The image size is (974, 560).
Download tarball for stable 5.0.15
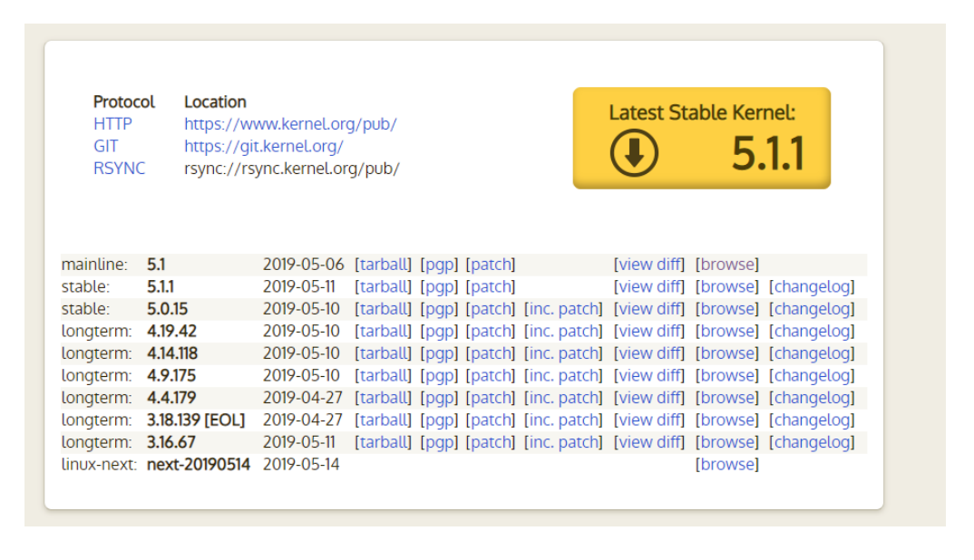(384, 309)
